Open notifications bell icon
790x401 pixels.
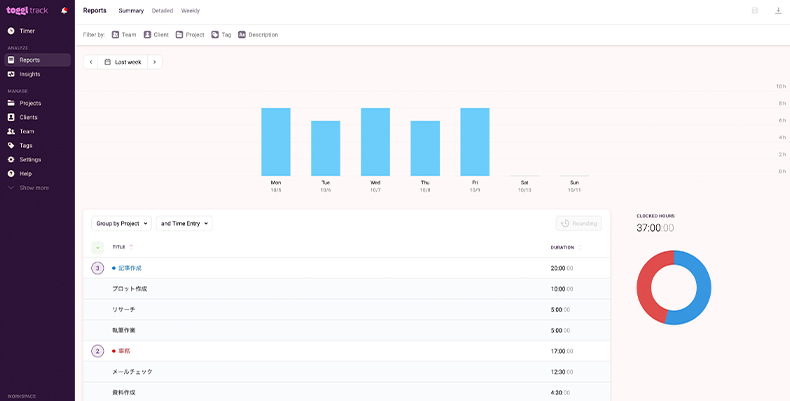coord(64,11)
